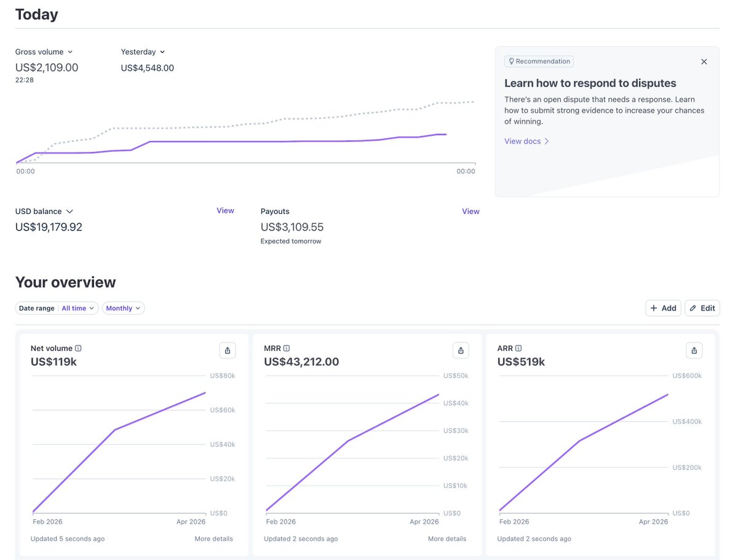Click the US$2,109.00 gross volume value
This screenshot has height=560, width=738.
[47, 68]
